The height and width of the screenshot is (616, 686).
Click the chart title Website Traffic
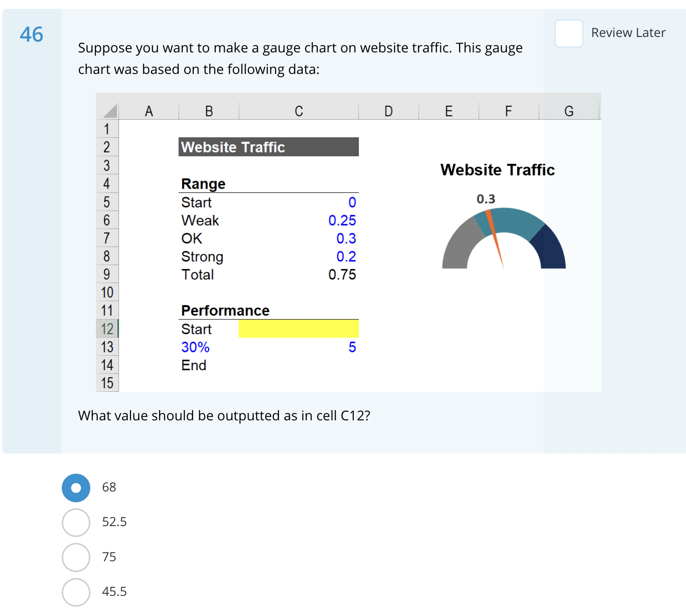coord(497,170)
